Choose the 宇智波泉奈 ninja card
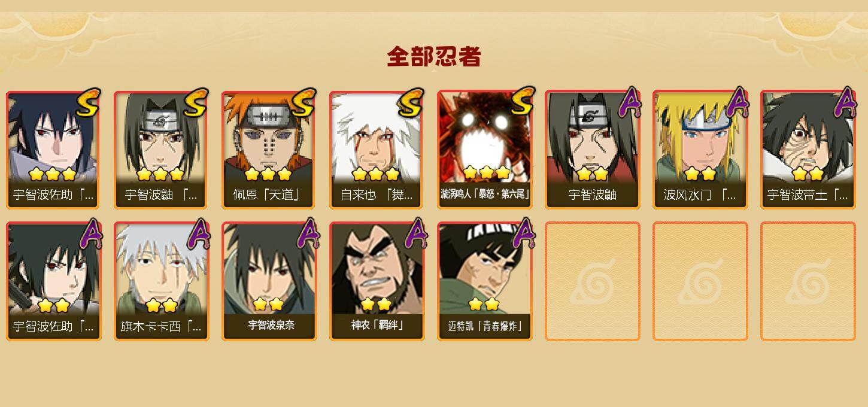 tap(269, 281)
